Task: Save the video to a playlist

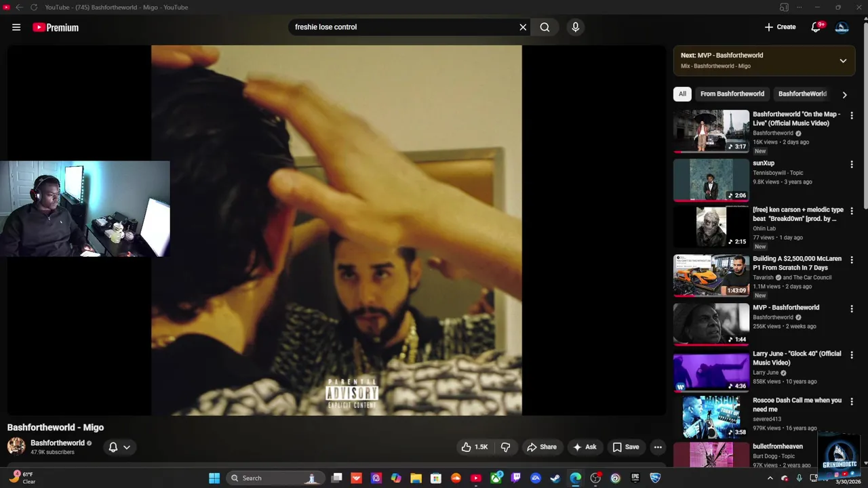Action: pyautogui.click(x=625, y=447)
